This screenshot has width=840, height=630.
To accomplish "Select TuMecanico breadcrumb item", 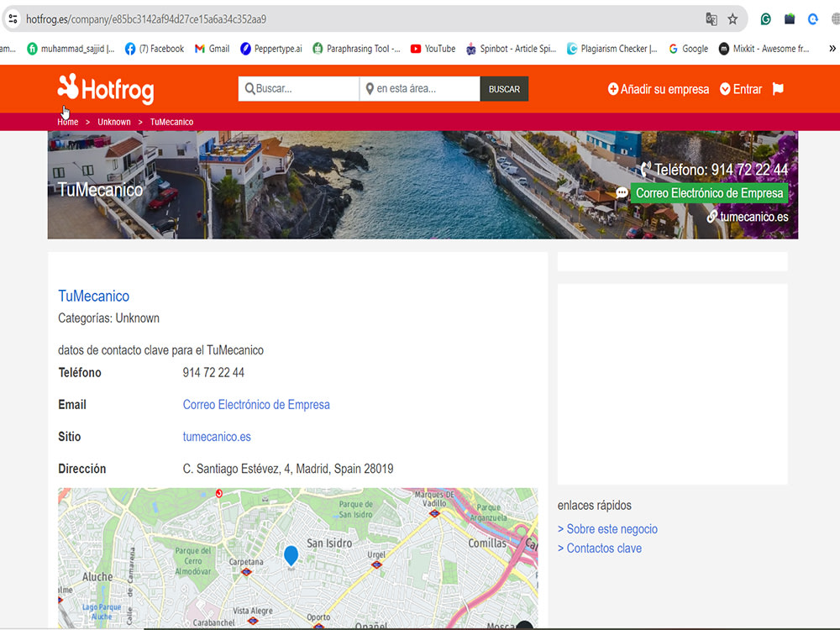I will pos(171,122).
